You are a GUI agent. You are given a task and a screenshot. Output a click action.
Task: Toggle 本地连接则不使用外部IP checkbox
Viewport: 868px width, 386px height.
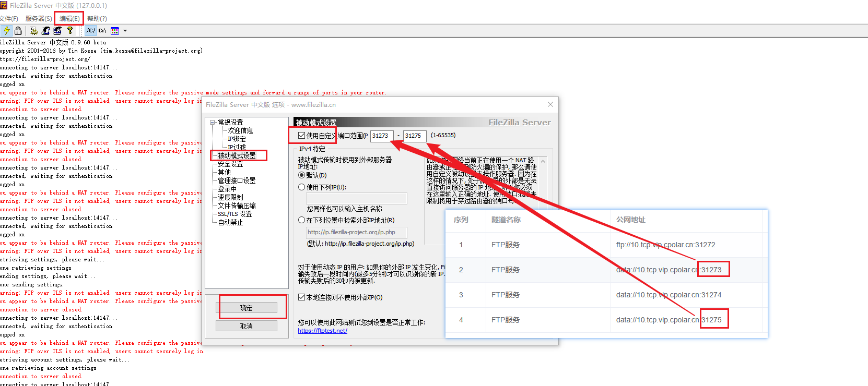(301, 297)
